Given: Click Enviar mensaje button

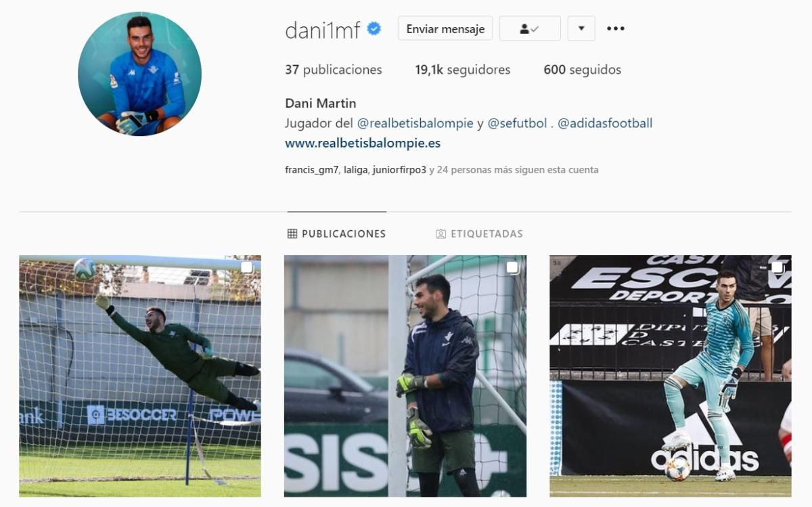Looking at the screenshot, I should pyautogui.click(x=445, y=28).
